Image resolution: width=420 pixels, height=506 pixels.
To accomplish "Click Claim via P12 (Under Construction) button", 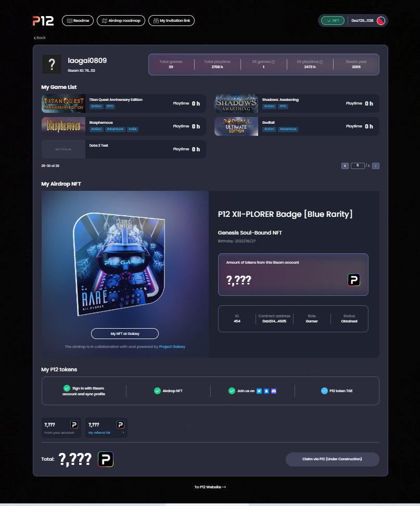I will pos(332,459).
